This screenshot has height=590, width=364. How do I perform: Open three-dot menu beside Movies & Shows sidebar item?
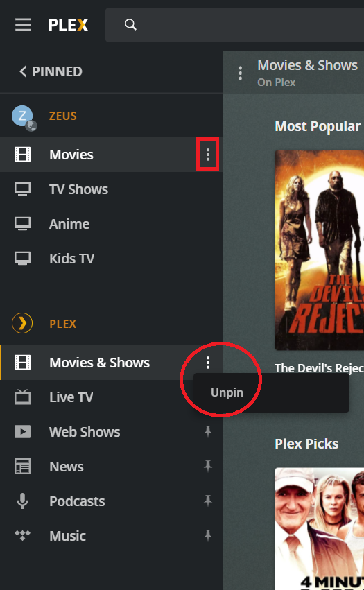pos(208,363)
